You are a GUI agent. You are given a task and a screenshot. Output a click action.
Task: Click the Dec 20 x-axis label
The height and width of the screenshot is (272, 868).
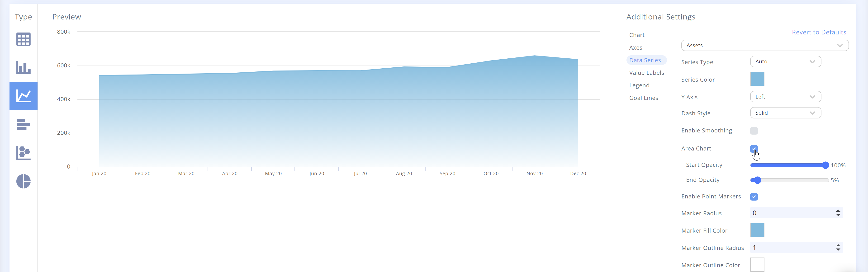click(x=578, y=173)
